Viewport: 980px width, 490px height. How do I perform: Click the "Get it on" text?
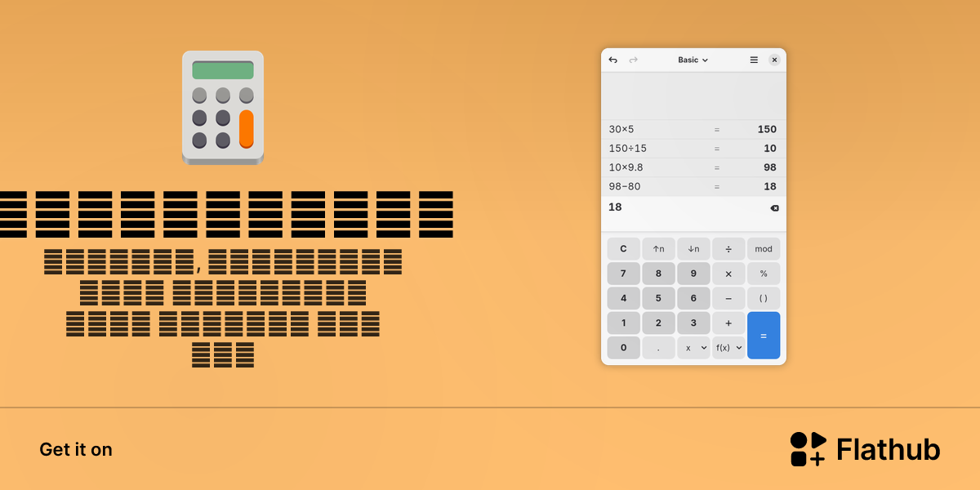click(x=76, y=450)
